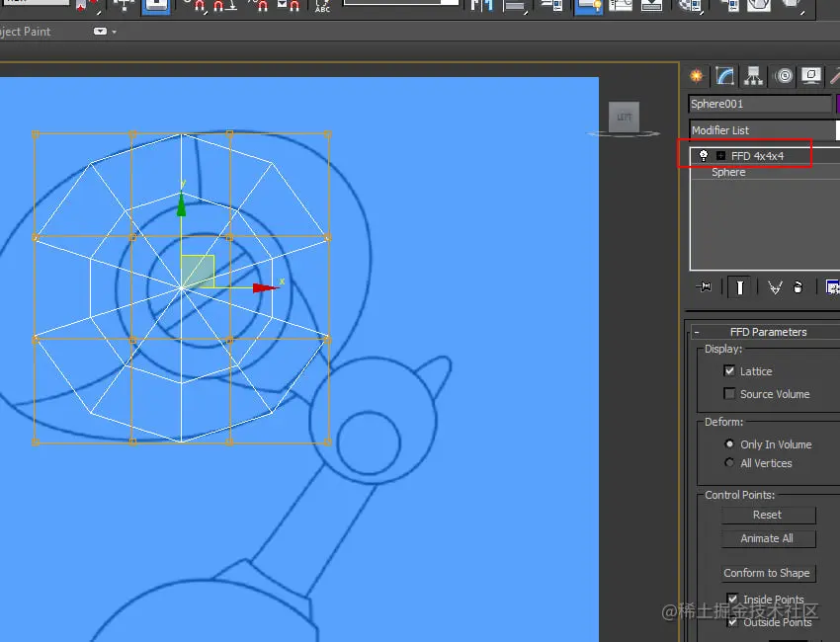Open the Hierarchy panel icon

pyautogui.click(x=753, y=76)
